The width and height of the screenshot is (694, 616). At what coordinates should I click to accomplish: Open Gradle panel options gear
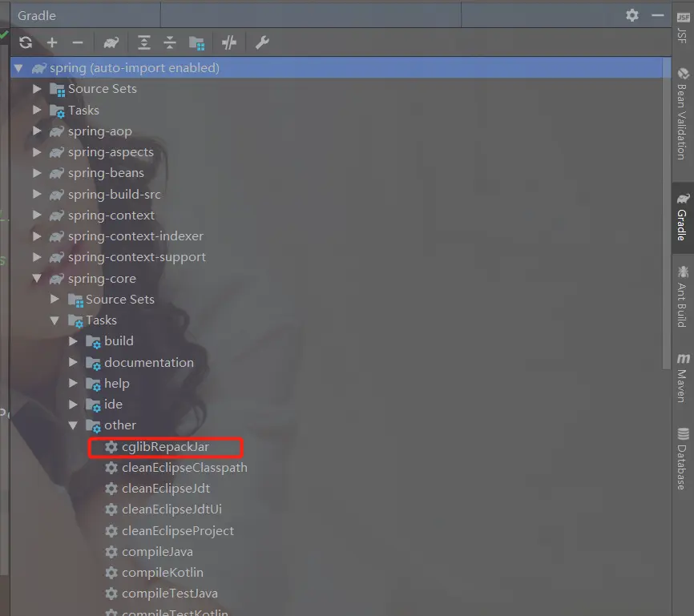coord(632,15)
